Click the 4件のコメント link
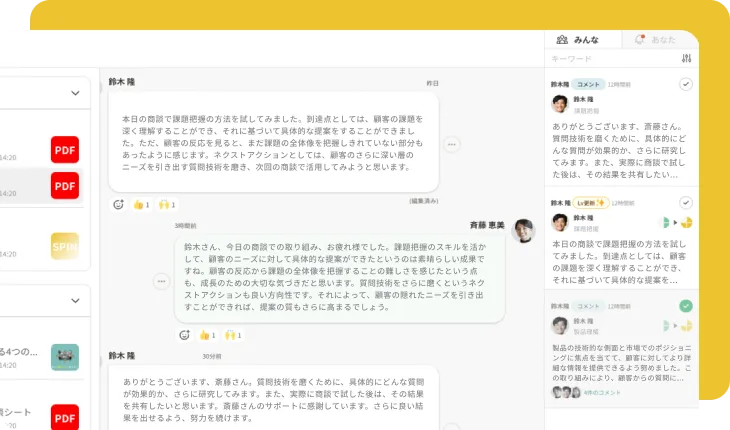The image size is (730, 430). click(x=605, y=393)
